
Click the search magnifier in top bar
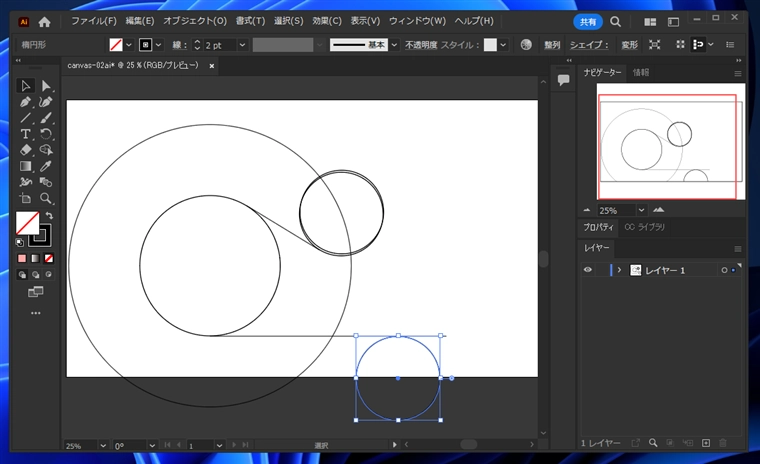[615, 22]
